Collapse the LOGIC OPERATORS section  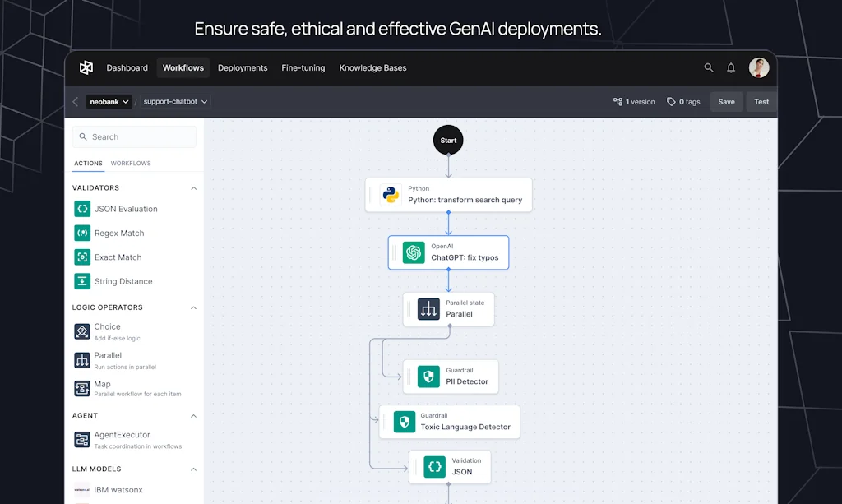[193, 307]
